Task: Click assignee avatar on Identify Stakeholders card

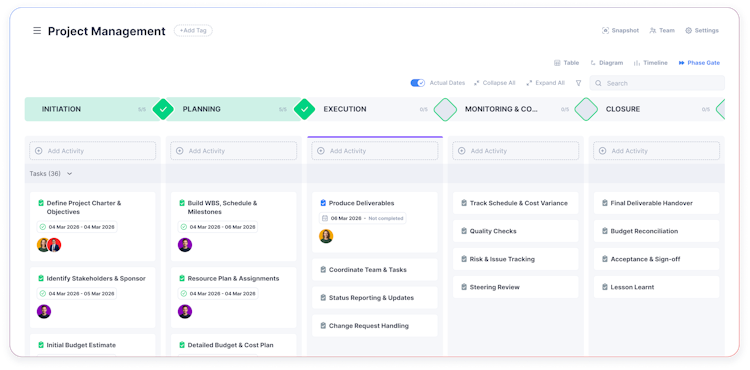Action: click(44, 312)
